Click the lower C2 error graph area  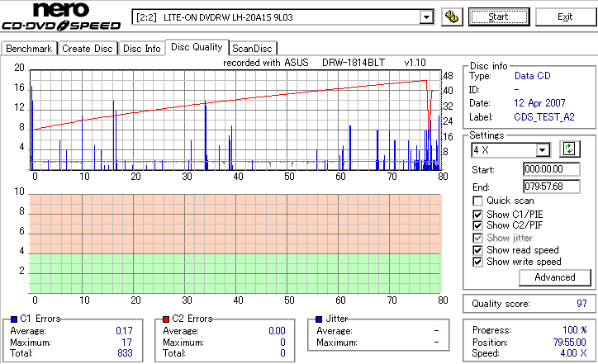coord(235,244)
